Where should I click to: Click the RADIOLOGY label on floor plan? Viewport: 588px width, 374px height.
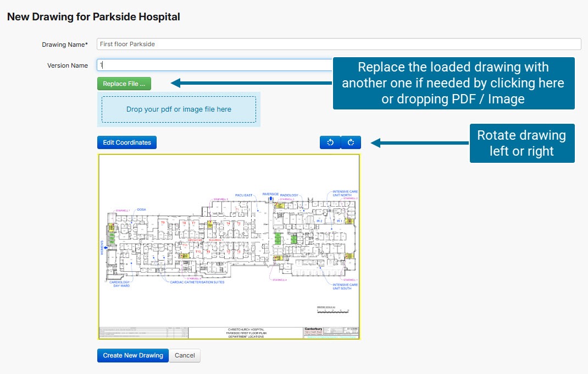[289, 195]
